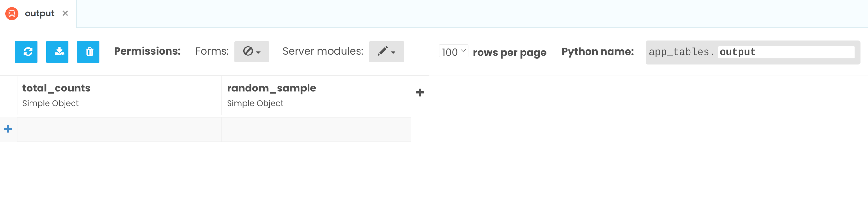
Task: Click the empty cell under total_counts
Action: pos(119,130)
